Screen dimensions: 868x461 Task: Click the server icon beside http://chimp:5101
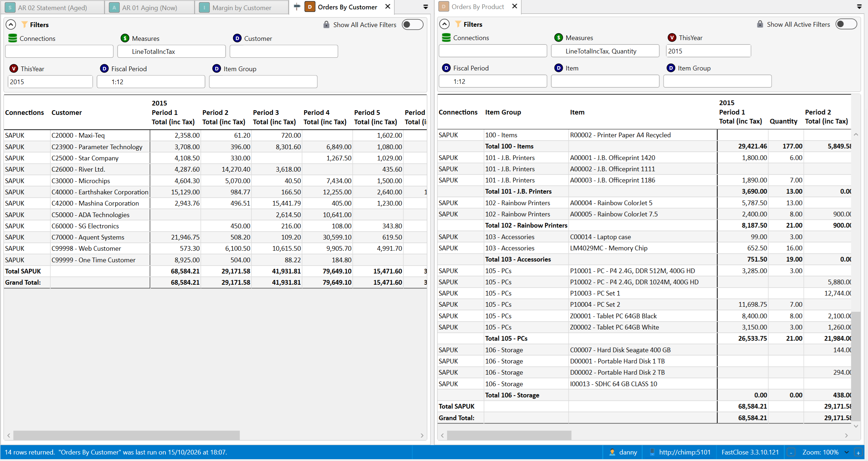[x=652, y=452]
